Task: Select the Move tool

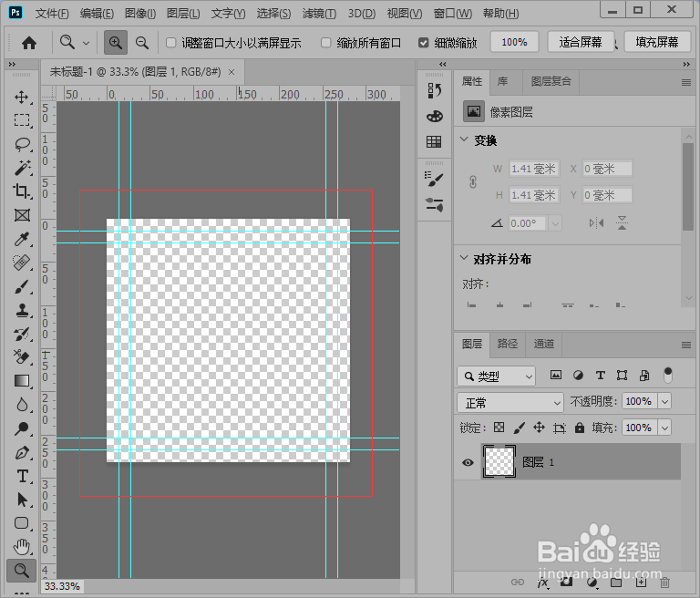Action: 22,97
